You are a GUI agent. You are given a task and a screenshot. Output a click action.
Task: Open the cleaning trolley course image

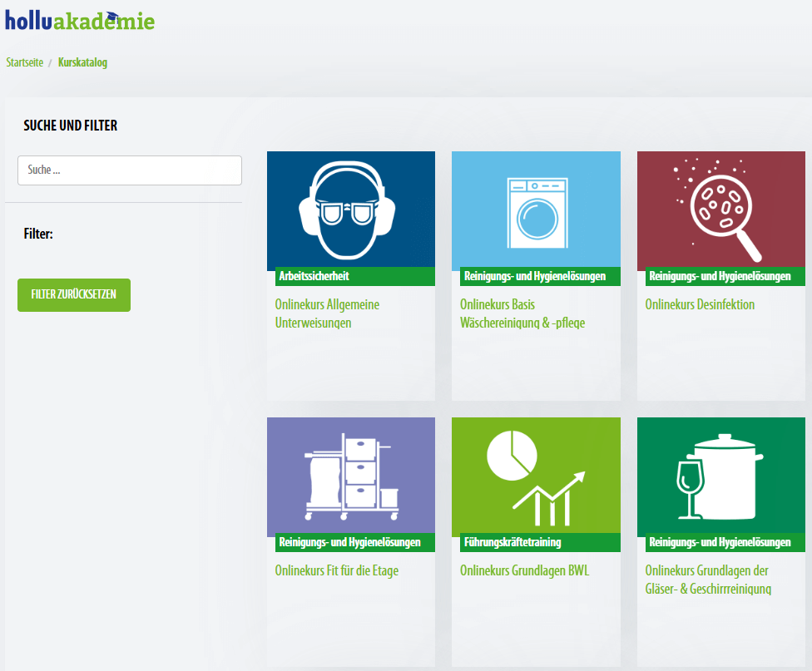350,476
